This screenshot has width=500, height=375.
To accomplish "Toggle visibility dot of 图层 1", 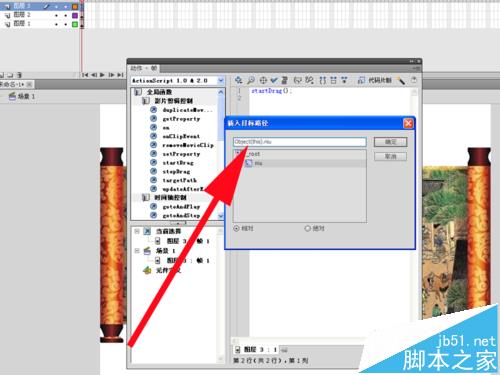I will 56,24.
